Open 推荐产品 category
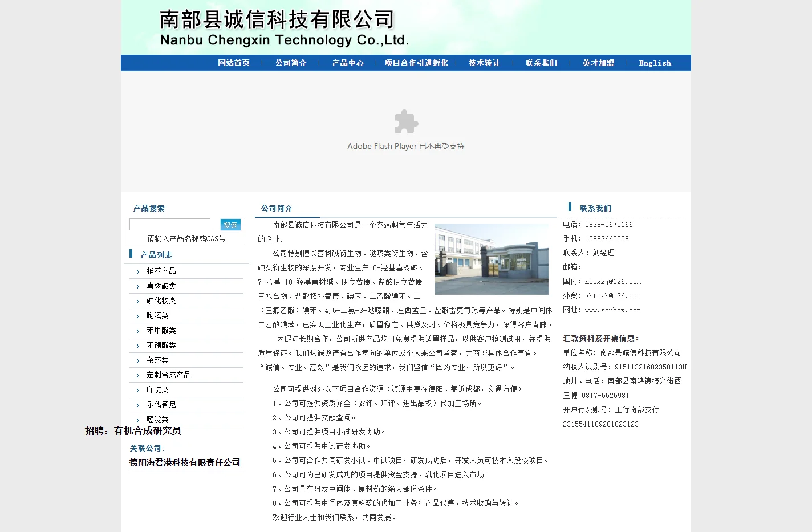Screen dimensions: 812x532 (161, 271)
